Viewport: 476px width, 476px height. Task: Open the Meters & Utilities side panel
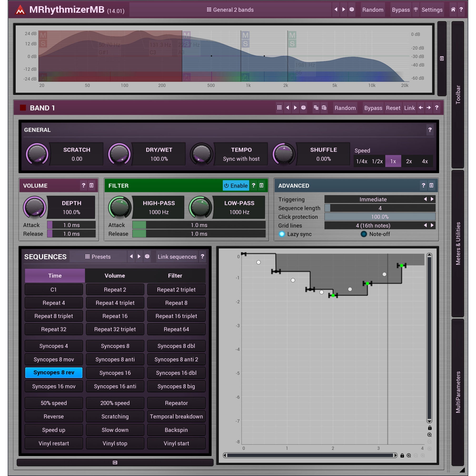[458, 243]
